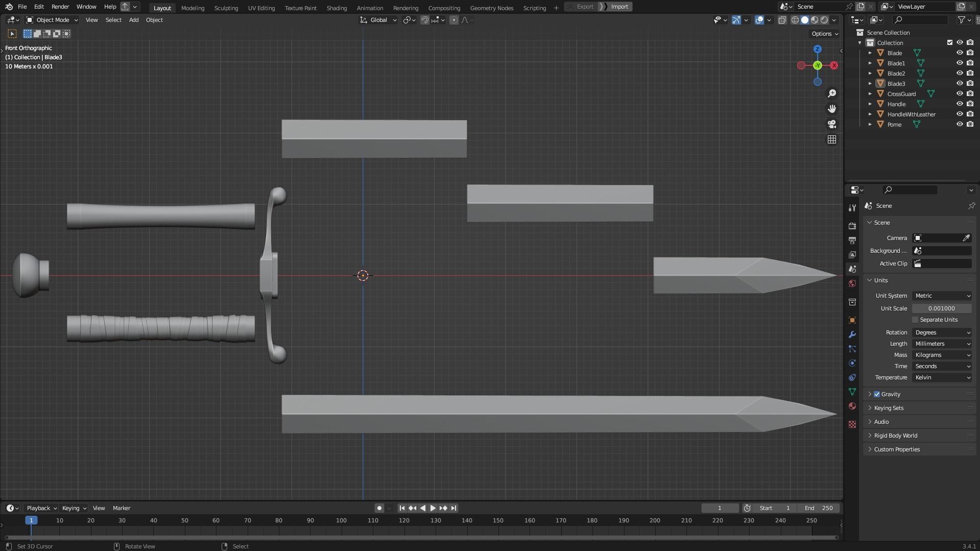Toggle snapping magnet

coord(424,20)
